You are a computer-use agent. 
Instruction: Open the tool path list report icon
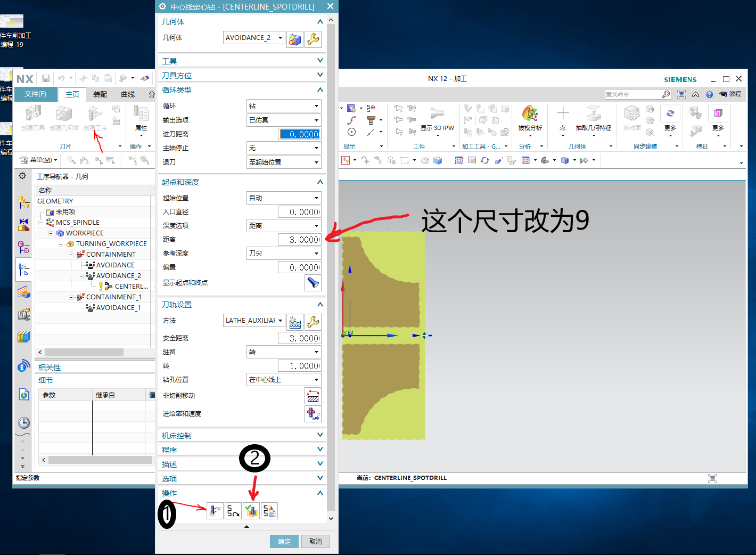click(x=269, y=510)
